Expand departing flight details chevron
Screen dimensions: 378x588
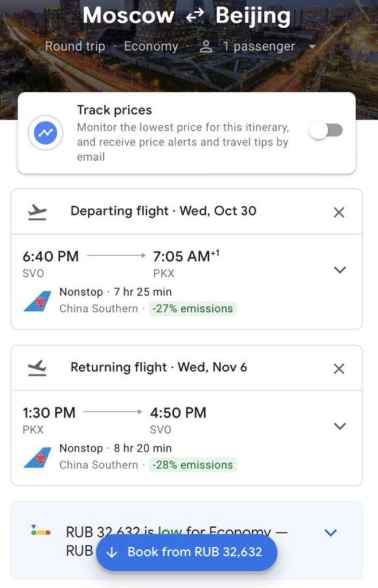[x=340, y=269]
